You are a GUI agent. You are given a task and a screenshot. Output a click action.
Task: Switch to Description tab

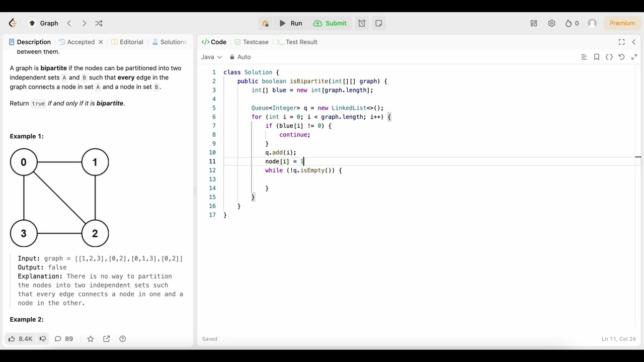pyautogui.click(x=30, y=42)
